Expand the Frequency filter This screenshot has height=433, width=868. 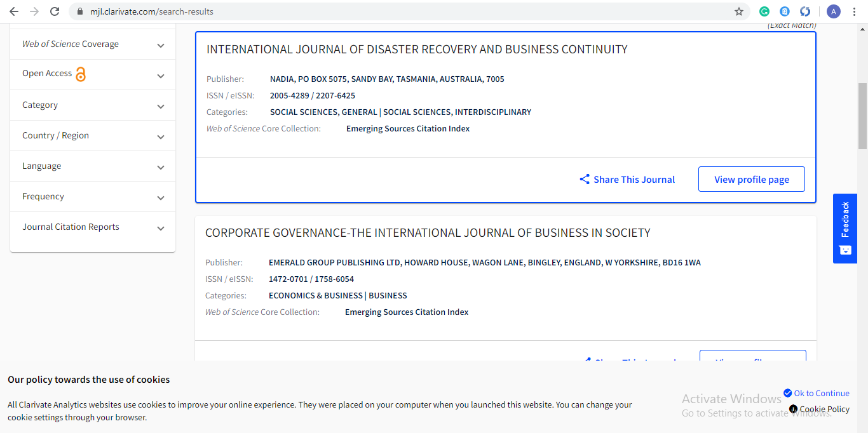[93, 196]
